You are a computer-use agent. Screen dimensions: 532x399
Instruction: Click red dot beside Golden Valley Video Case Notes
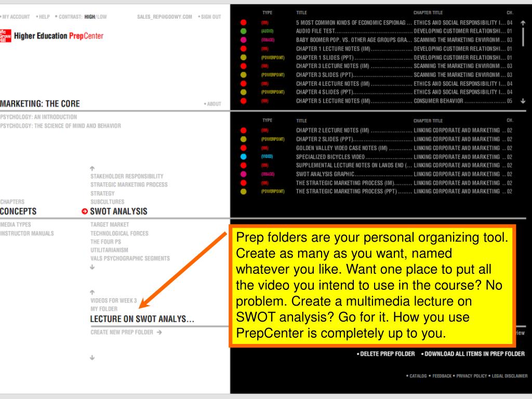[x=243, y=148]
